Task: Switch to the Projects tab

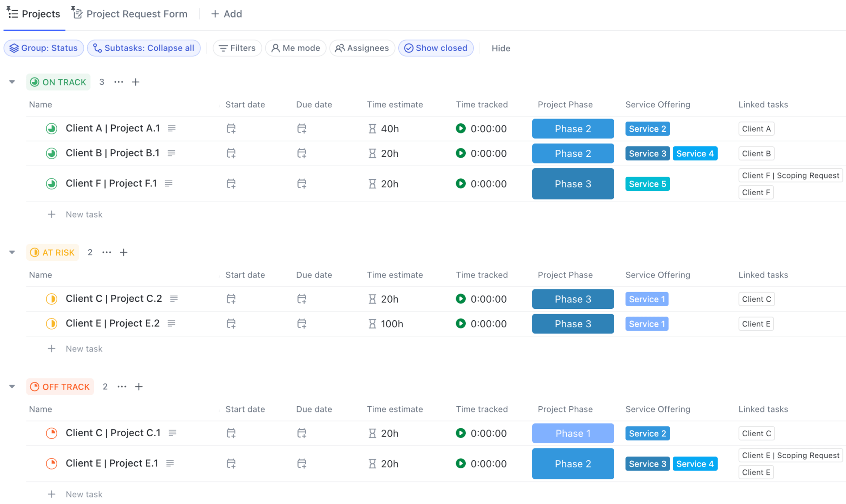Action: 33,14
